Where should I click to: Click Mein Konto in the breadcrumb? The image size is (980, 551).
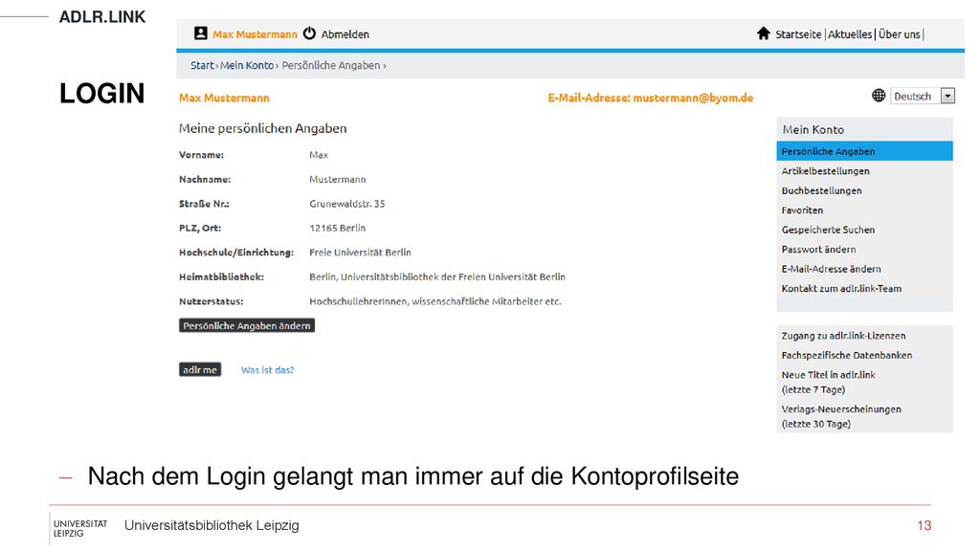tap(247, 65)
